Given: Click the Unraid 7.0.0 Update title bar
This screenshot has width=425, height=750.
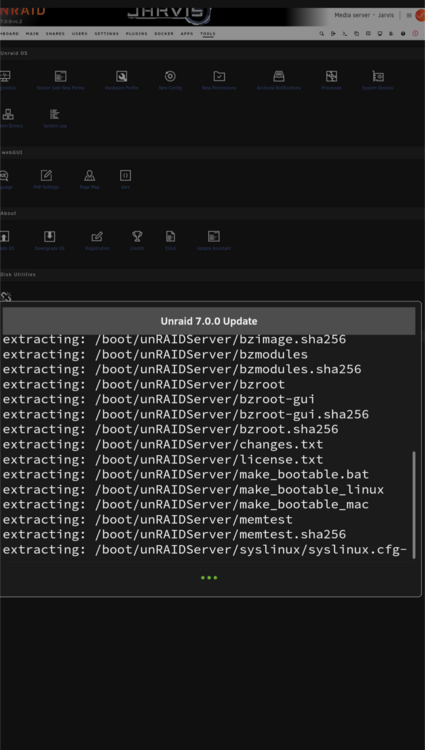Looking at the screenshot, I should coord(209,321).
